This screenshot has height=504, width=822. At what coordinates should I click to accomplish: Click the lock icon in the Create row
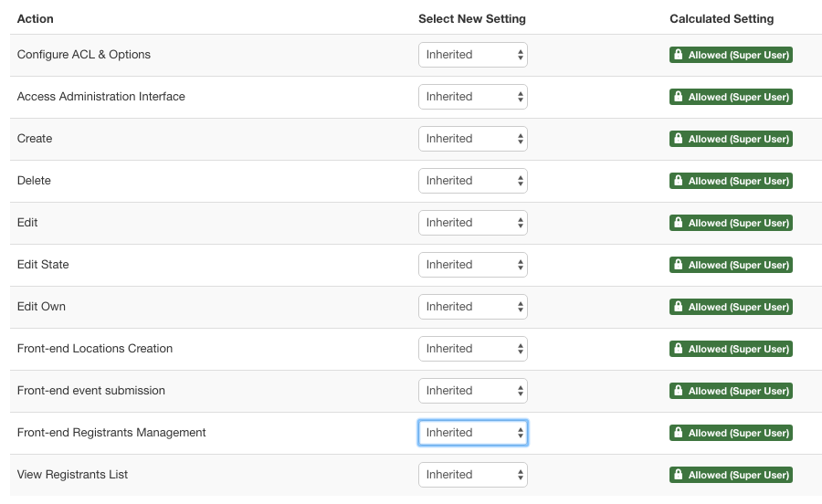[x=679, y=139]
